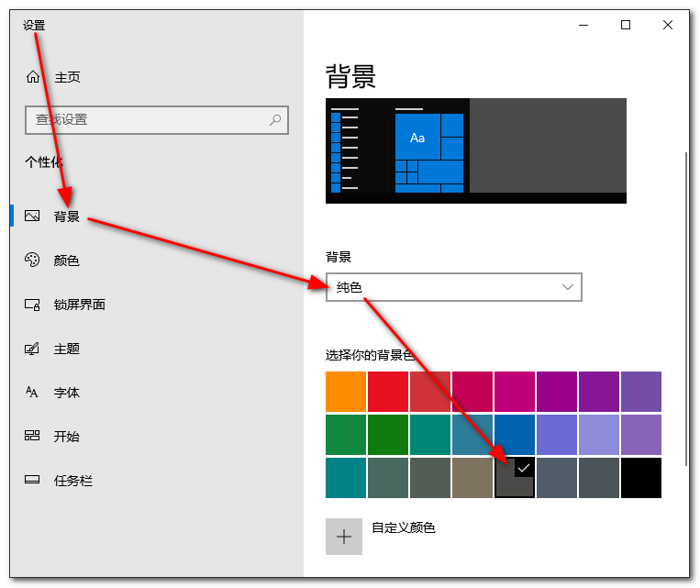Open the 主题 sidebar page

(67, 349)
